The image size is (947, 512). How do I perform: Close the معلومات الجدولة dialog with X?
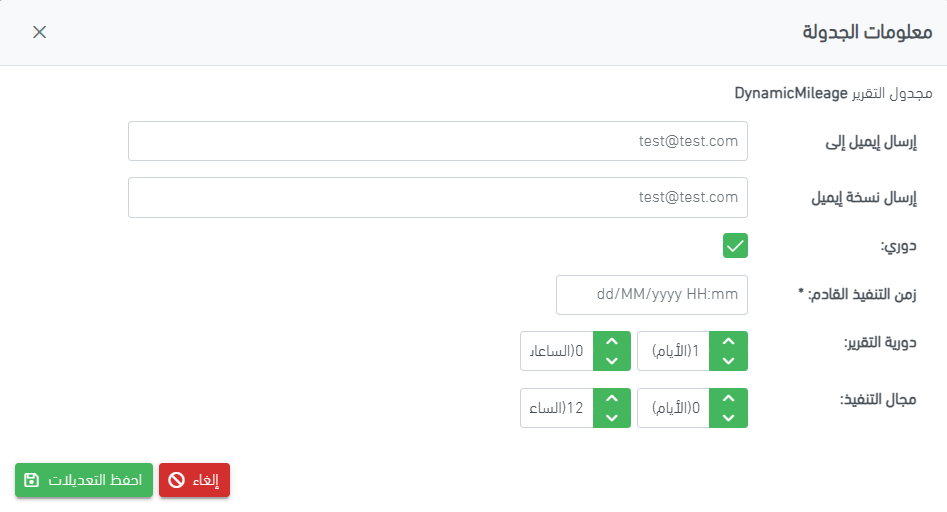pyautogui.click(x=39, y=32)
